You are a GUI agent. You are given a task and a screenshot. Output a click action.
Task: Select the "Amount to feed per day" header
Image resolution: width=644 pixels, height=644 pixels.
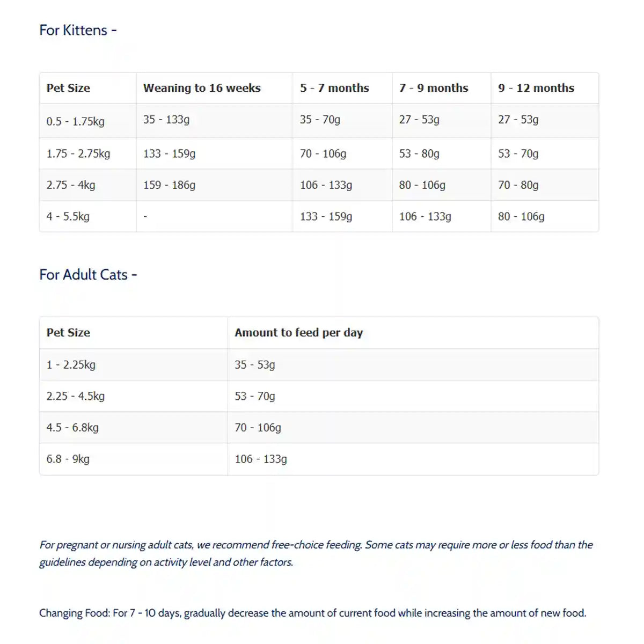coord(299,333)
